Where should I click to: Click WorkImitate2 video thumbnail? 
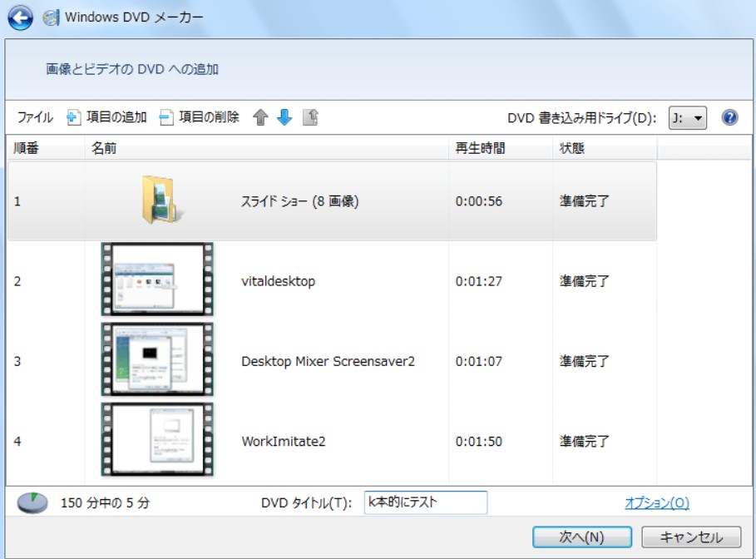coord(157,439)
